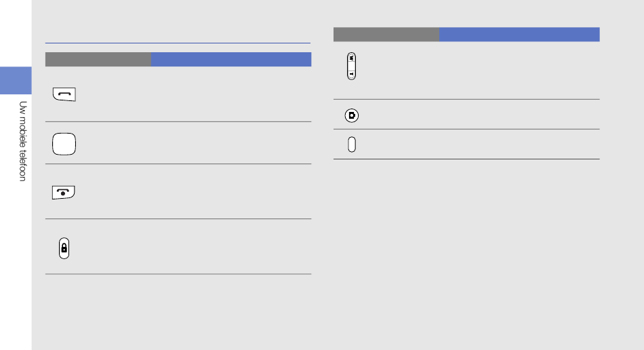Viewport: 644px width, 350px height.
Task: Click the end call power key icon
Action: pyautogui.click(x=63, y=192)
